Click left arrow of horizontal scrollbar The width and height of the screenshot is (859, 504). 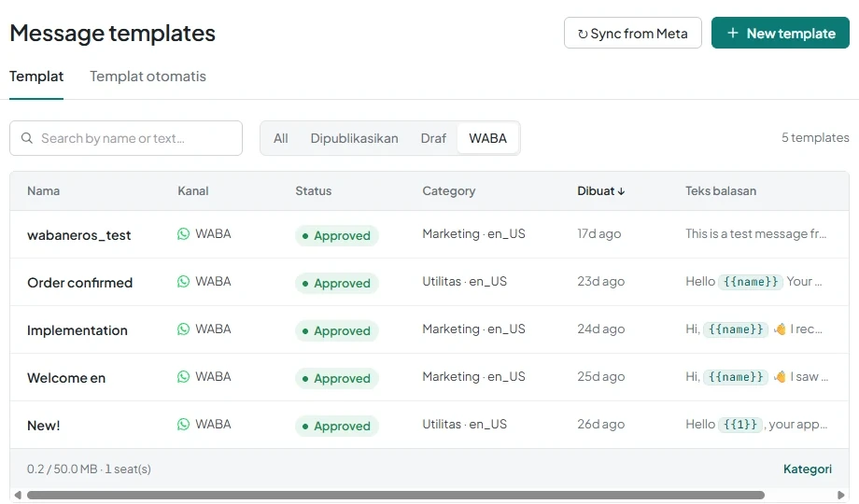point(18,495)
